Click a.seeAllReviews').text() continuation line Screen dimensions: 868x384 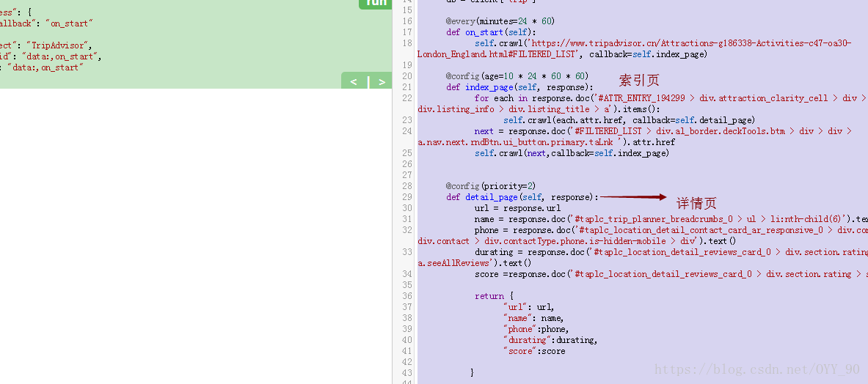pyautogui.click(x=475, y=263)
